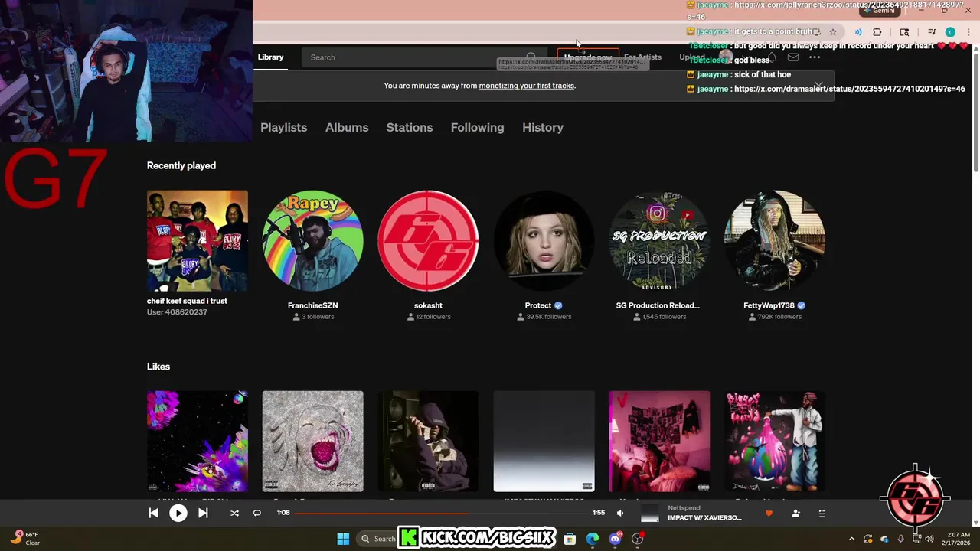Click the play button in the player bar

[178, 514]
